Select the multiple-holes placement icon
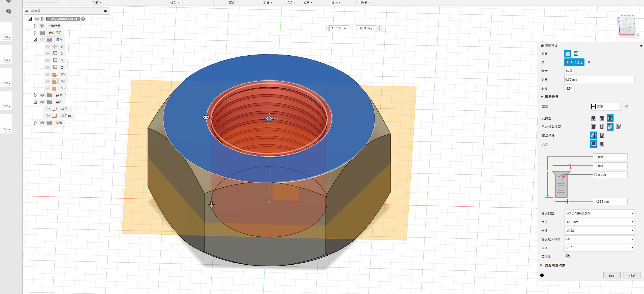644x294 pixels. (576, 54)
